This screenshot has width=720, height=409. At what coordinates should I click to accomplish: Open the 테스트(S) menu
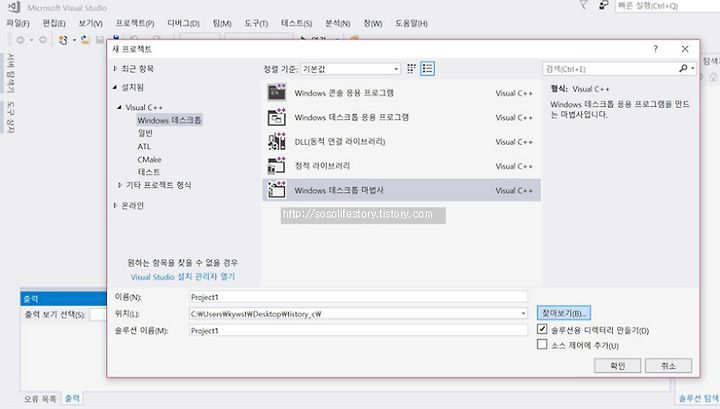coord(296,23)
